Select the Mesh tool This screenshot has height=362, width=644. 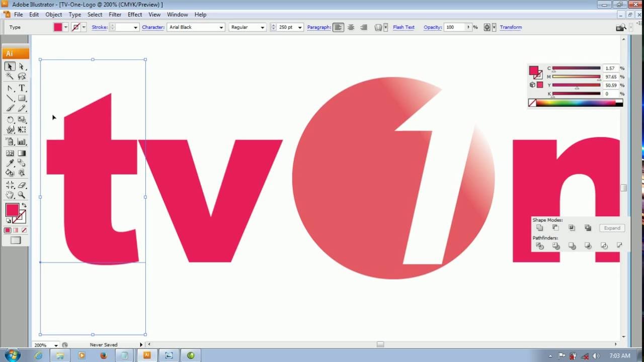(10, 153)
